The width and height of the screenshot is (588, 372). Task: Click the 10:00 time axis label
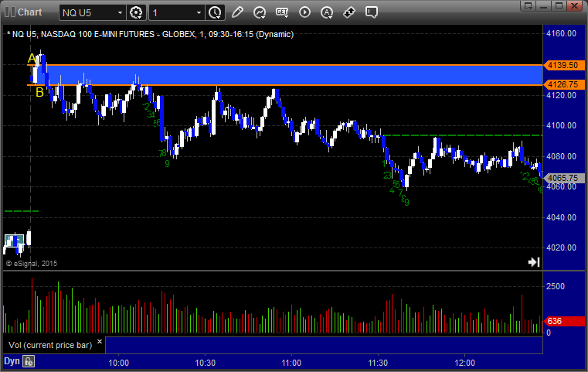[118, 363]
